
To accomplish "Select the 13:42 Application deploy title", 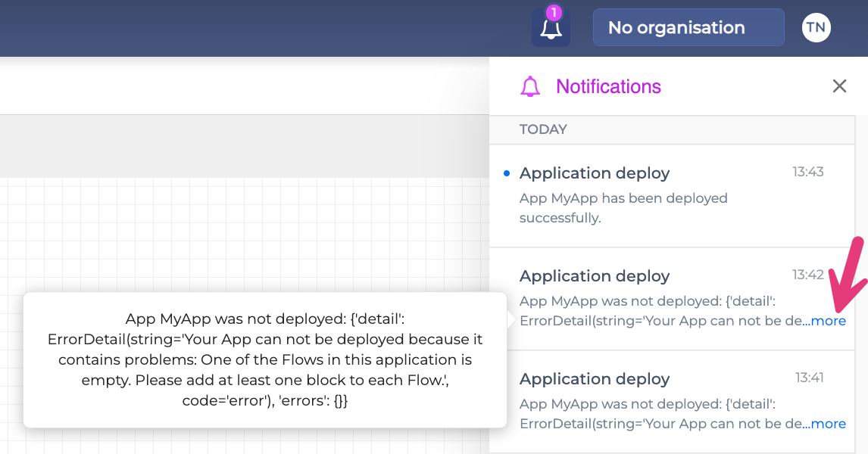I will click(x=594, y=276).
